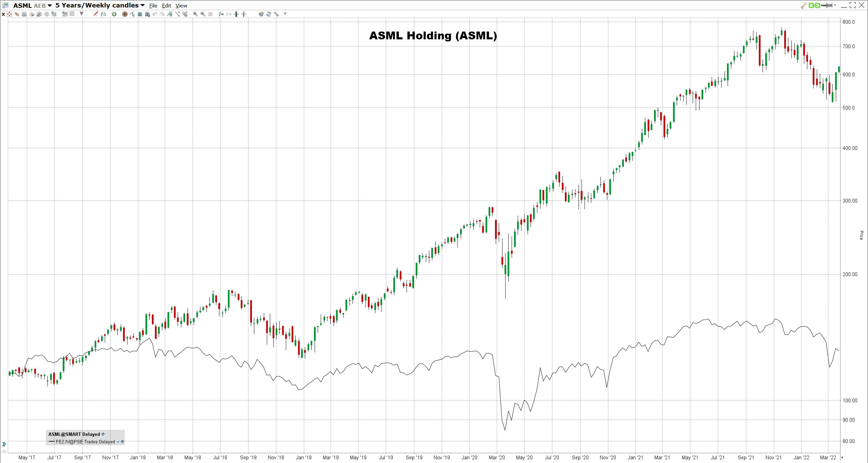Expand the grey triangle toolbar dropdown
This screenshot has width=868, height=463.
81,14
